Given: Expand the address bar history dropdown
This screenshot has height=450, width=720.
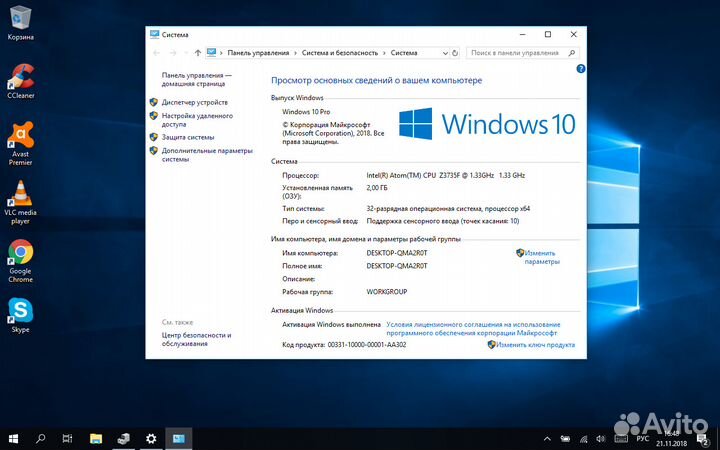Looking at the screenshot, I should 445,53.
